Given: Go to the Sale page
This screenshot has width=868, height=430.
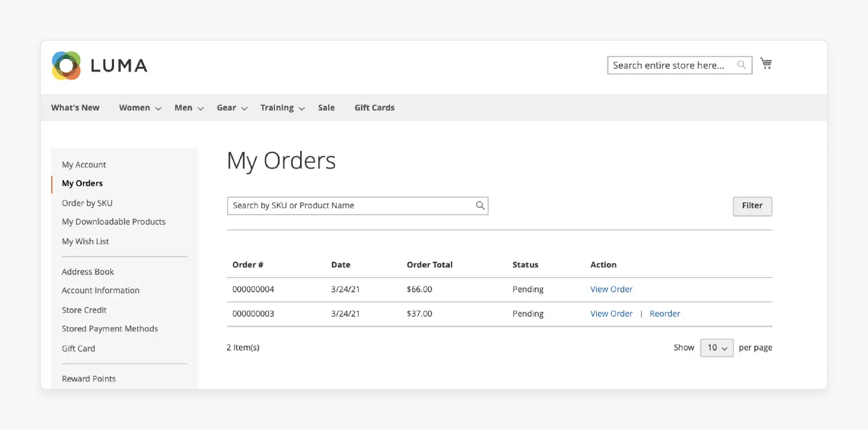Looking at the screenshot, I should point(326,108).
